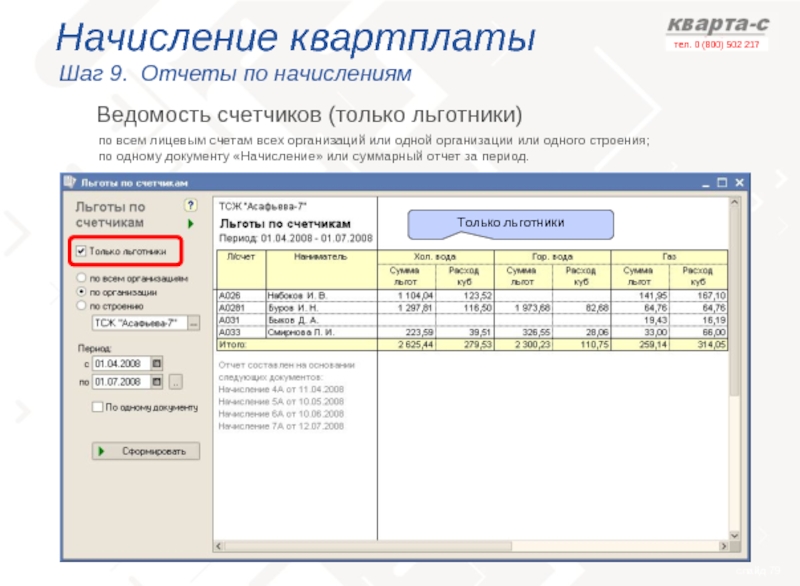
Task: Click line 'Начисление 6А от 10.06.2008'
Action: [281, 414]
